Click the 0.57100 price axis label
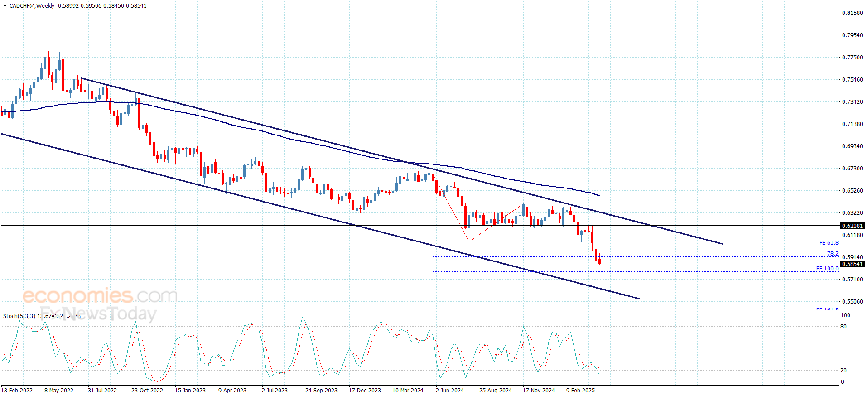The image size is (868, 396). [852, 280]
